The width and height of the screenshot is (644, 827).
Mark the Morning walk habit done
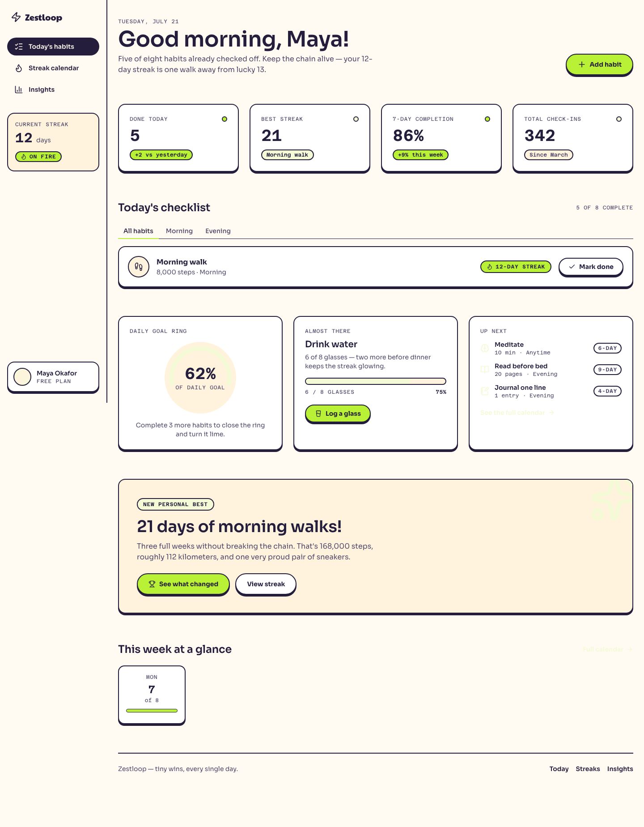tap(591, 267)
